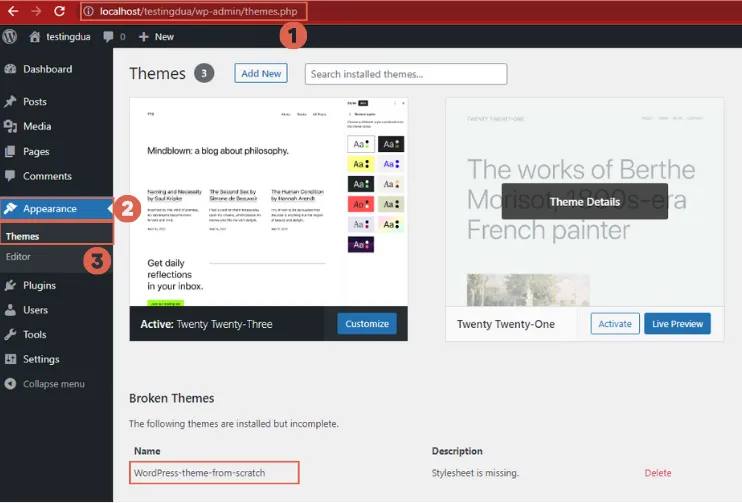
Task: Click the plus icon beside New
Action: click(x=144, y=37)
